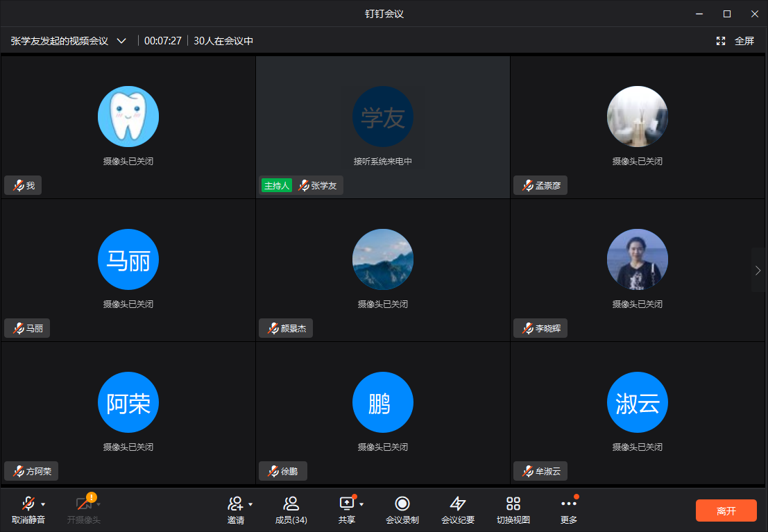768x532 pixels.
Task: Click muted mic icon beside 徐鹏
Action: [273, 472]
